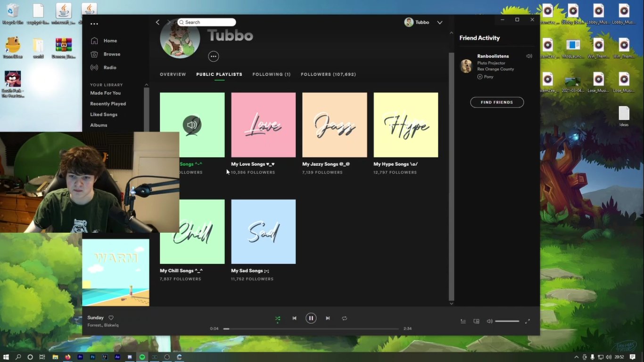Open Made For You in the library
This screenshot has width=644, height=362.
(x=106, y=93)
